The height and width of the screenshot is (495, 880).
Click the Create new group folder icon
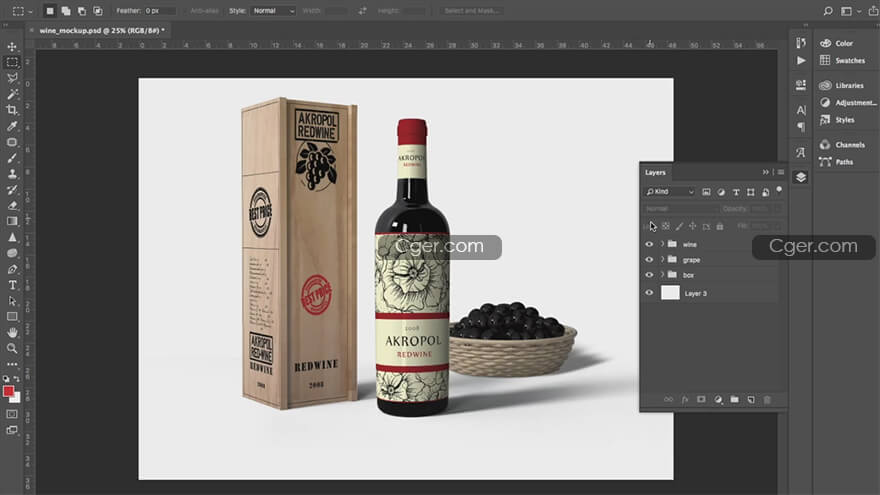pos(735,400)
